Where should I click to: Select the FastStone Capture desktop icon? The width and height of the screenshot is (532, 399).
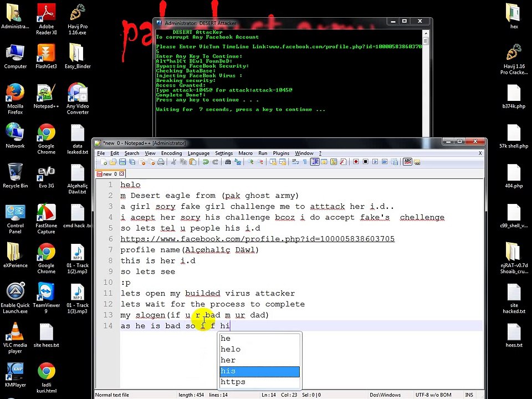point(46,219)
